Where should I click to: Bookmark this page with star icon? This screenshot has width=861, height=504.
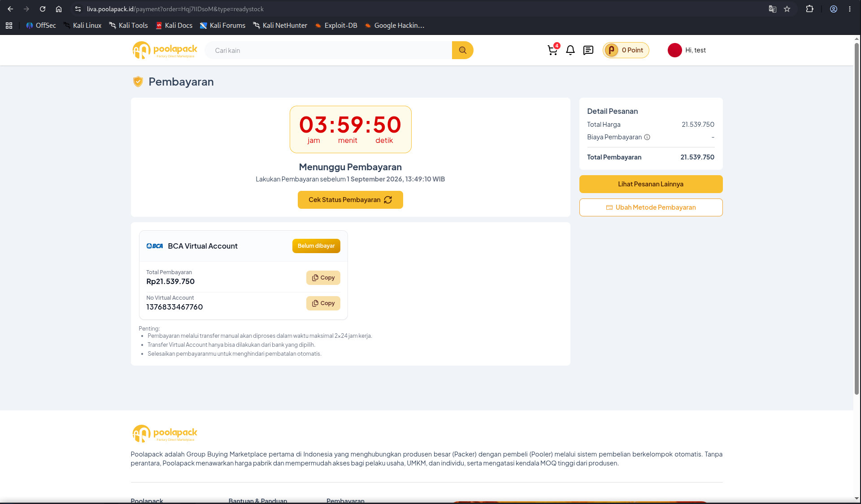coord(787,9)
